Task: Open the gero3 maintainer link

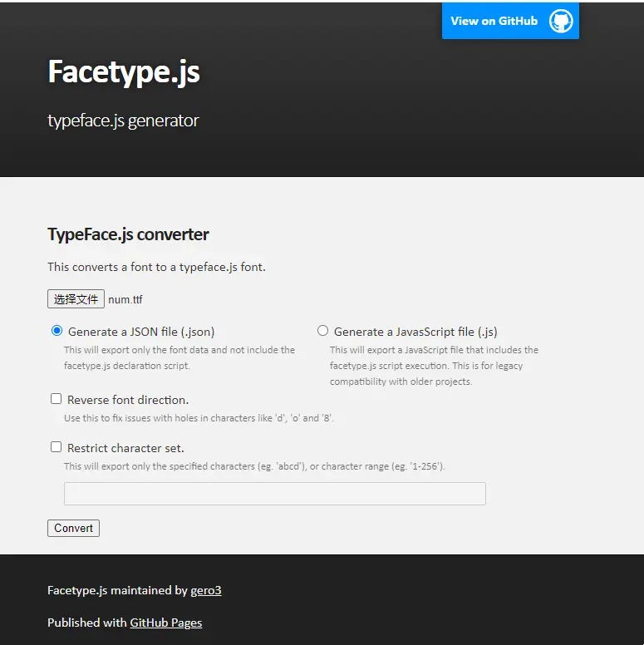Action: click(206, 591)
